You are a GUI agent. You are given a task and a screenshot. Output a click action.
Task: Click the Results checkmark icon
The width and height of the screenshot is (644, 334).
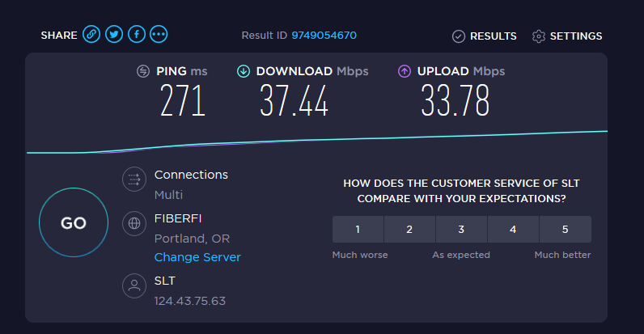(459, 36)
